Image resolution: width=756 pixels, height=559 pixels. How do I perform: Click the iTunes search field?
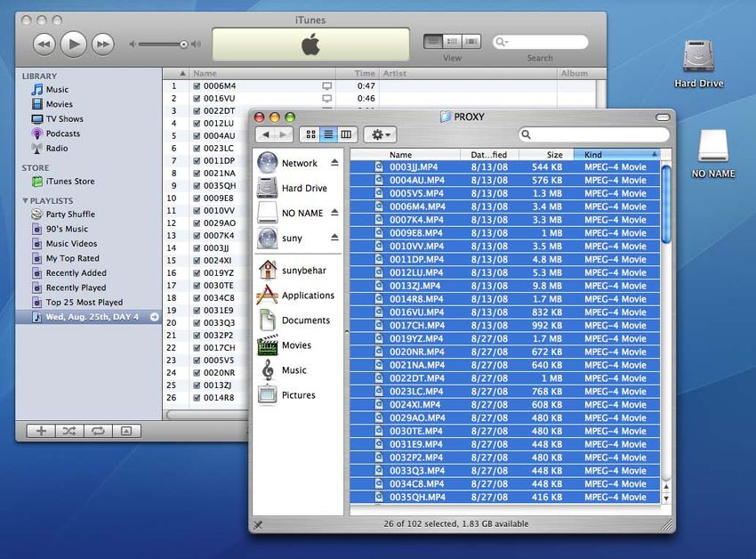[x=540, y=42]
